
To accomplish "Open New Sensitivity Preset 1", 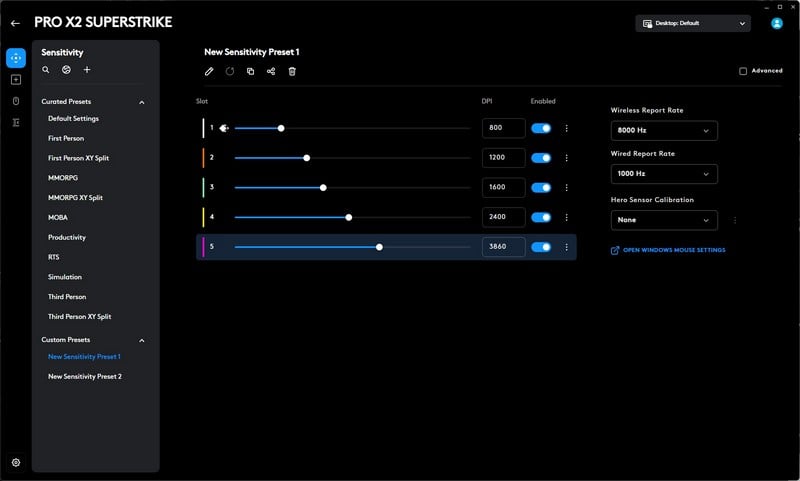I will pos(84,357).
